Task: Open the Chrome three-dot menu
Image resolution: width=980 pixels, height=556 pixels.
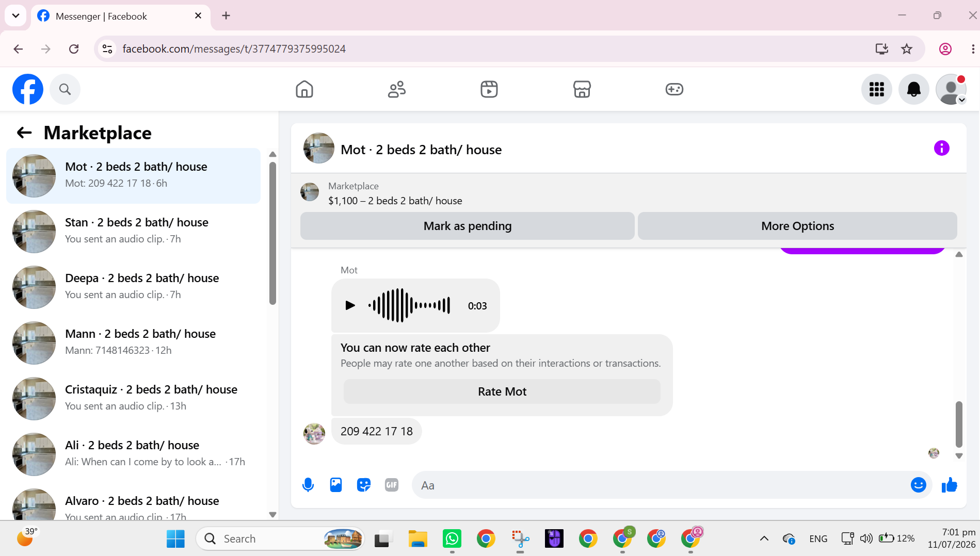Action: [x=973, y=49]
